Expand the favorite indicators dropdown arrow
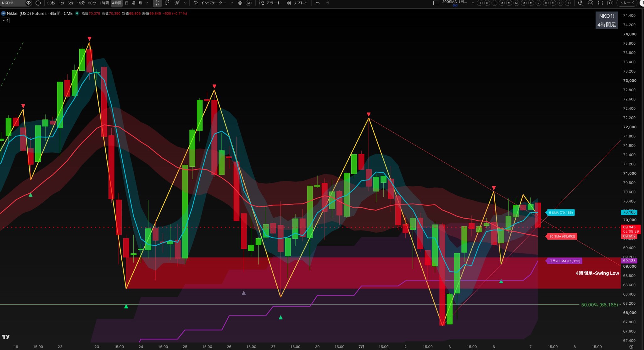644x350 pixels. [x=232, y=3]
